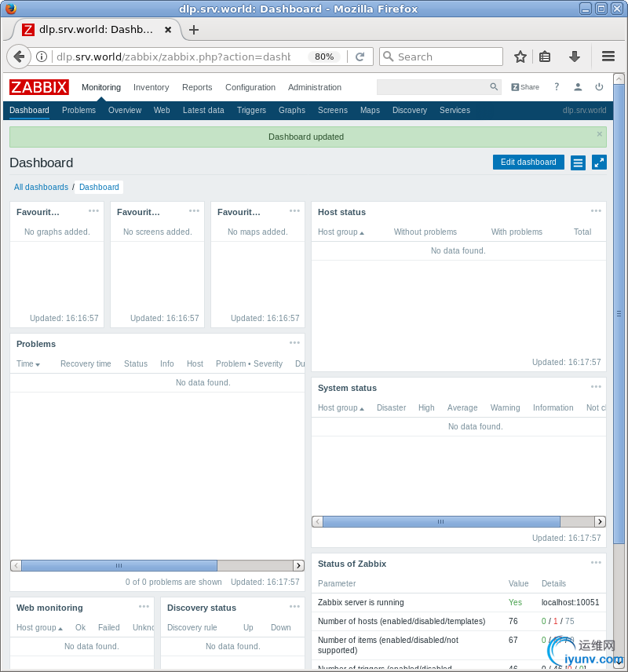The height and width of the screenshot is (672, 628).
Task: Open the dashboard actions list icon
Action: click(x=578, y=163)
